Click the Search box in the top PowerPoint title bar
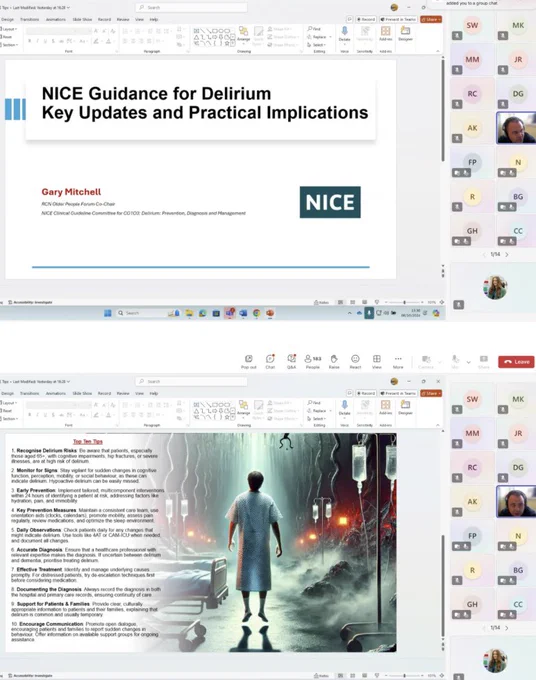This screenshot has width=536, height=680. click(191, 7)
